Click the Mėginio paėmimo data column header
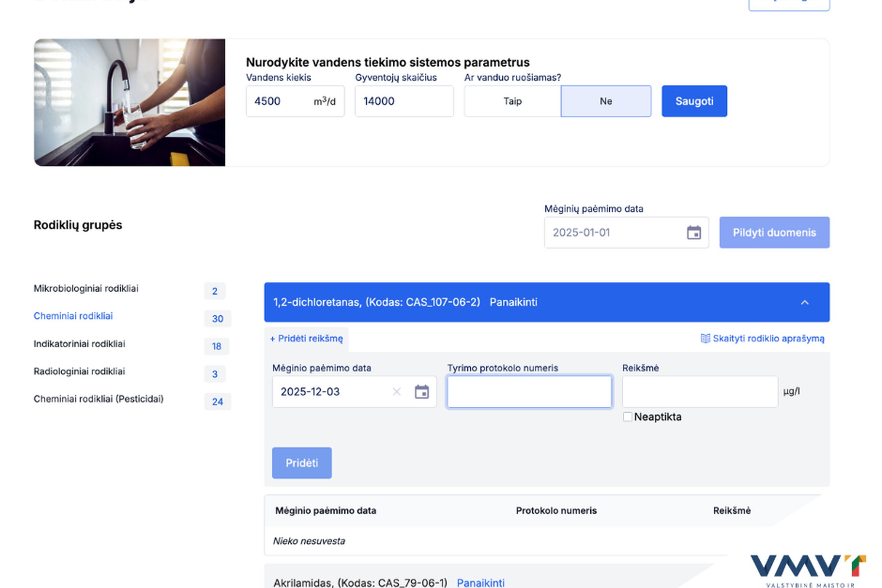The width and height of the screenshot is (882, 588). click(326, 511)
